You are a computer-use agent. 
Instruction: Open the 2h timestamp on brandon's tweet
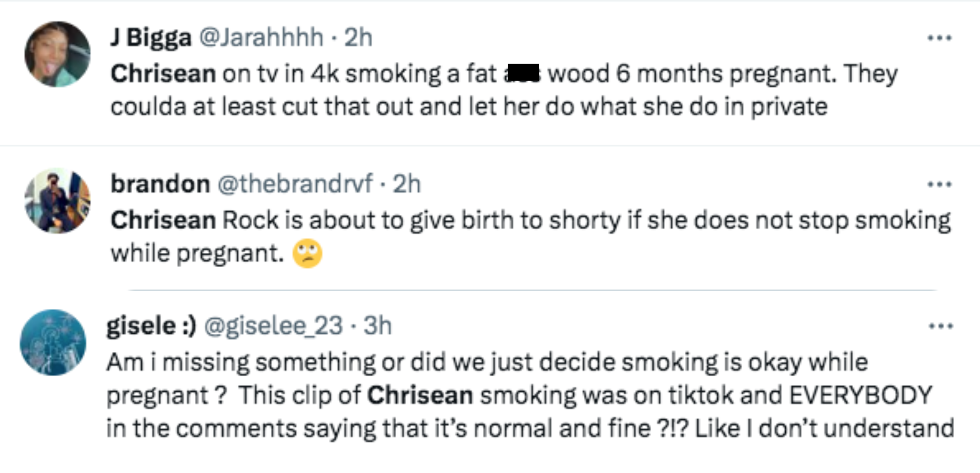coord(407,184)
